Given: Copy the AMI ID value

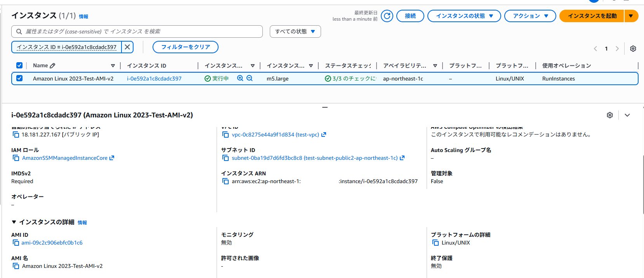Looking at the screenshot, I should pos(16,243).
